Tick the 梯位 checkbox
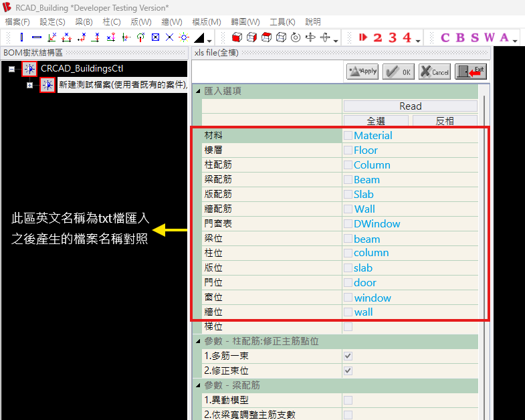This screenshot has width=525, height=420. [x=348, y=326]
